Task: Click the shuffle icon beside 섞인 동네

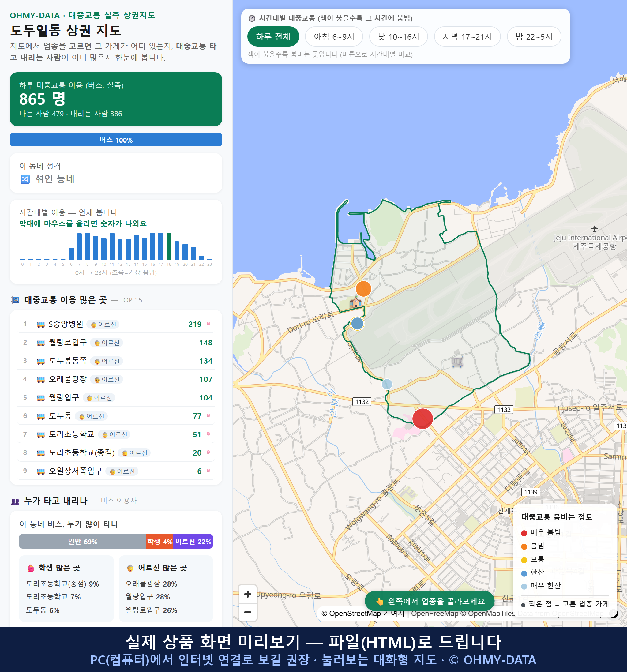Action: click(25, 179)
